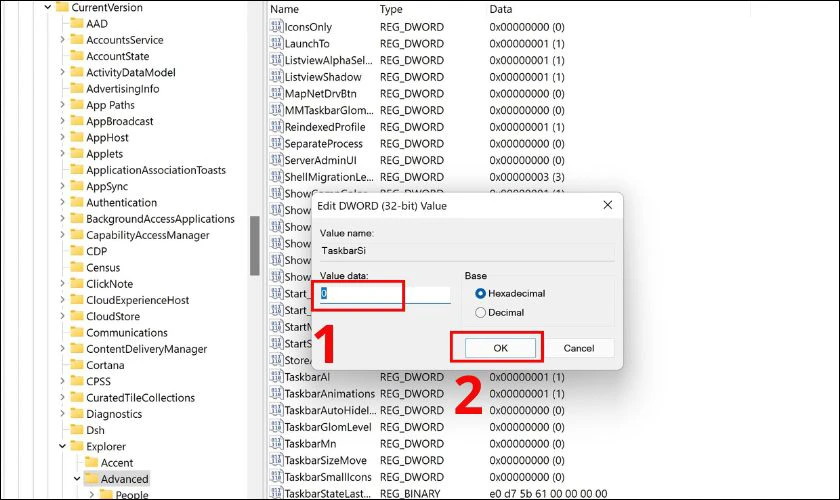
Task: Expand the AccountsService key
Action: 62,40
